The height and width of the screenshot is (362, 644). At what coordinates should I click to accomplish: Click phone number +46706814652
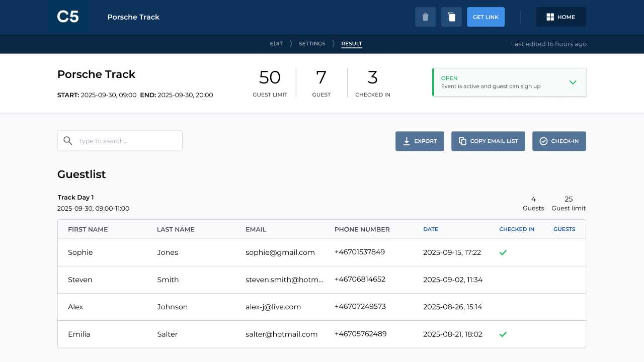(x=360, y=279)
